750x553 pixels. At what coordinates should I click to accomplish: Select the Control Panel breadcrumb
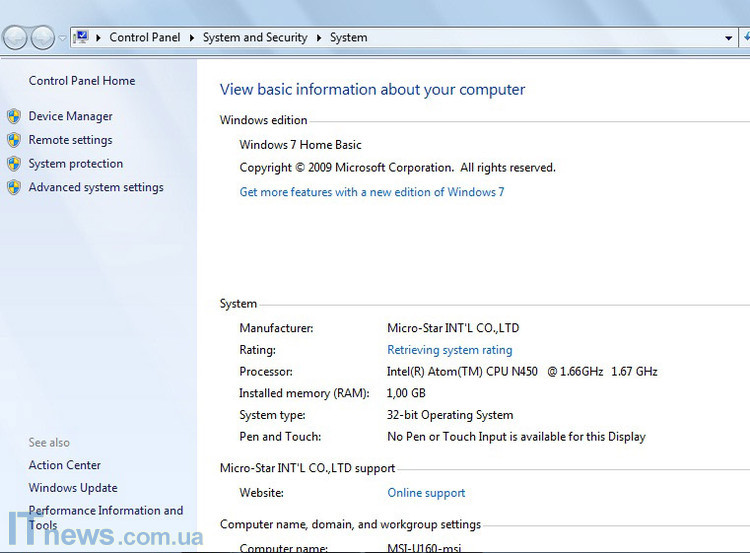coord(144,38)
